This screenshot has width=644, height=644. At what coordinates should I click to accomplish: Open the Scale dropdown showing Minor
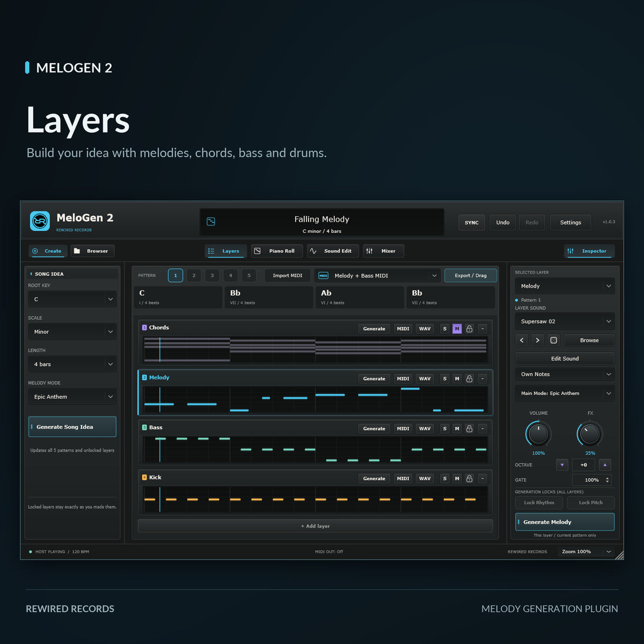pyautogui.click(x=72, y=332)
